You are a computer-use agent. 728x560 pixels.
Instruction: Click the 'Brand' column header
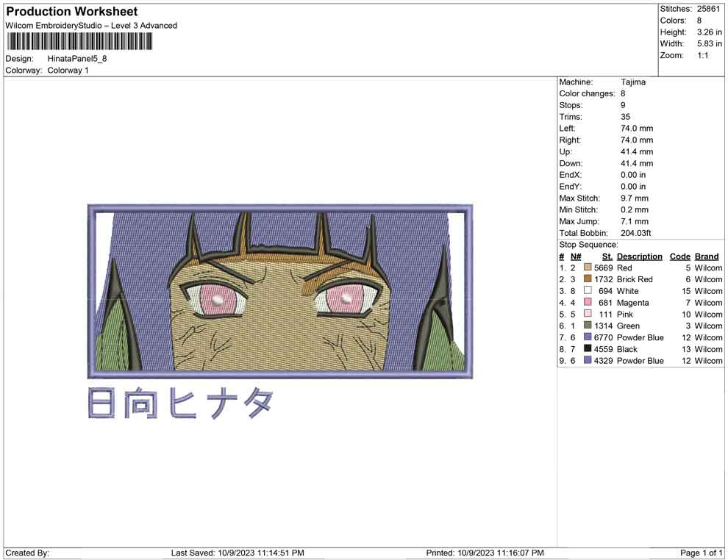pos(707,256)
